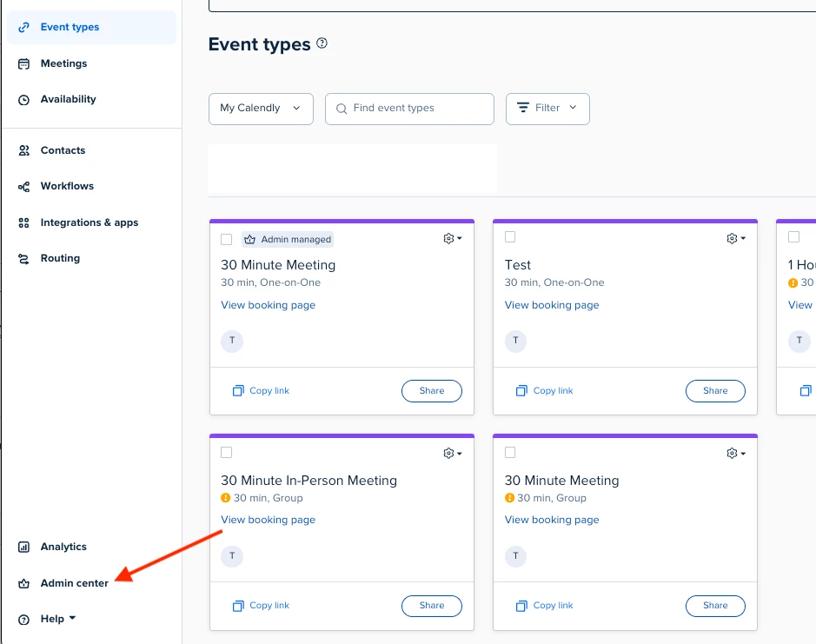The width and height of the screenshot is (816, 644).
Task: View booking page for Group 30 Minute Meeting
Action: (552, 520)
